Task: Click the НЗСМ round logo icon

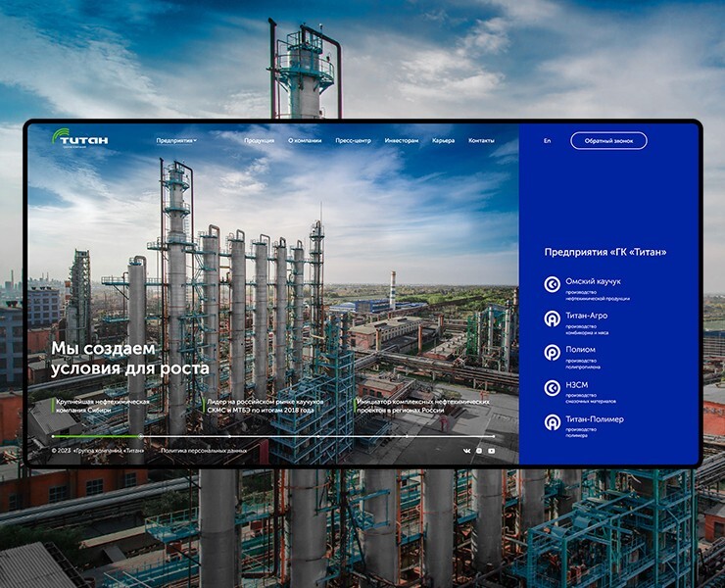Action: 553,388
